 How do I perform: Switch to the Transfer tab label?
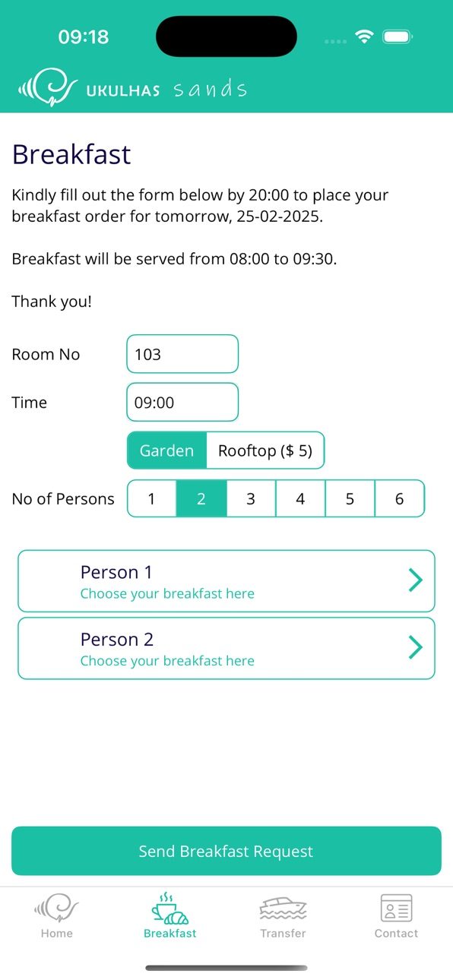click(x=283, y=934)
